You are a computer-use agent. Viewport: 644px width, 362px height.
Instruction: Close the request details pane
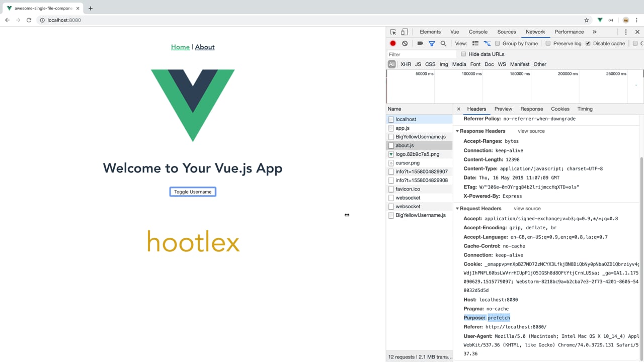pos(458,109)
